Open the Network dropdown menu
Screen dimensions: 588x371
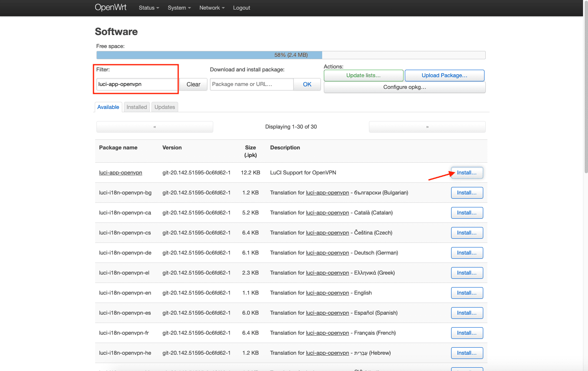212,8
